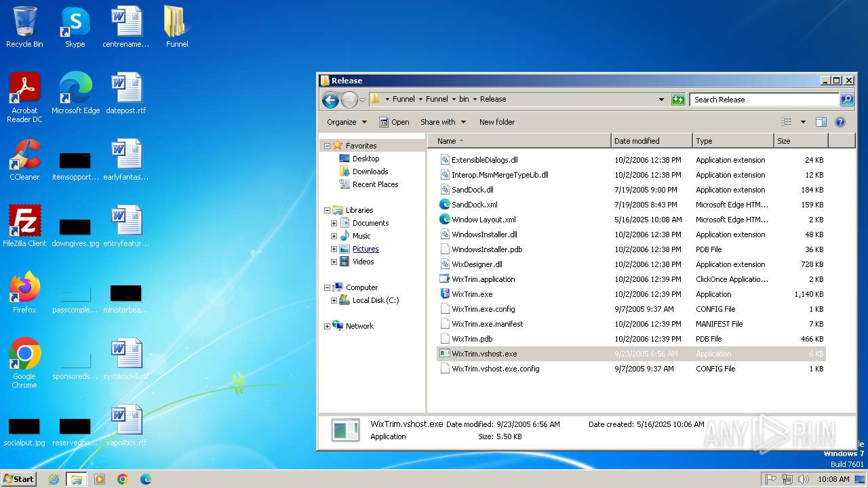Select Recent Places under Favorites

(375, 184)
